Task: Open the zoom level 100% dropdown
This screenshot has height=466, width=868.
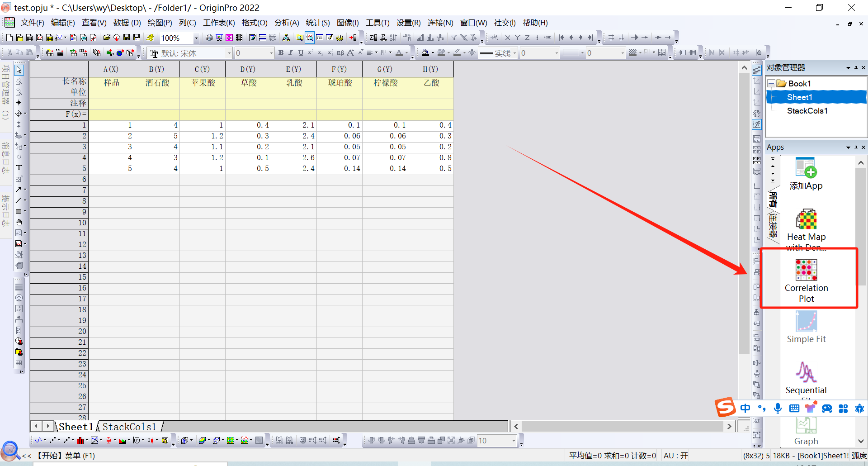Action: tap(196, 38)
